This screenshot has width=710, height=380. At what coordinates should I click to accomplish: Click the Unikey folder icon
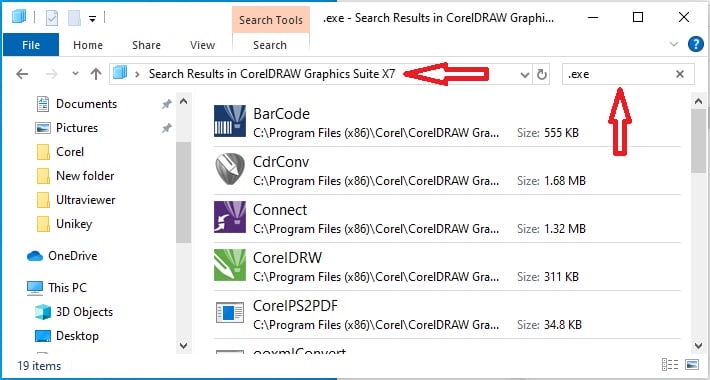tap(43, 224)
